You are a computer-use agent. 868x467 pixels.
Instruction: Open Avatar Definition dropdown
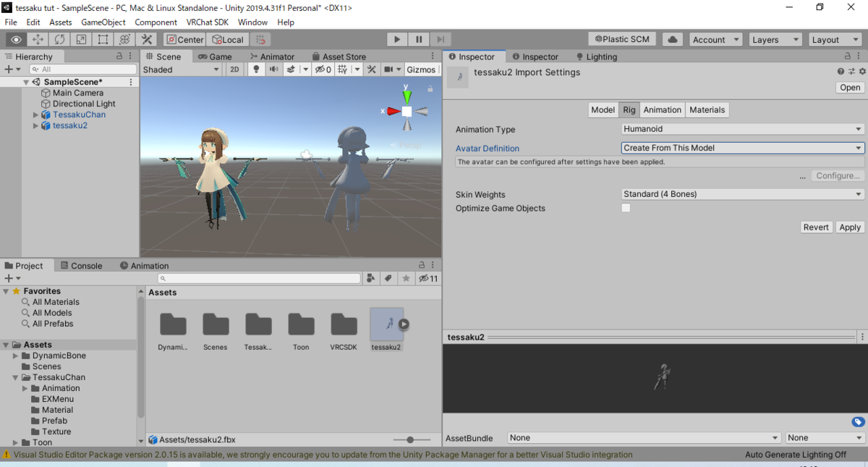tap(743, 148)
